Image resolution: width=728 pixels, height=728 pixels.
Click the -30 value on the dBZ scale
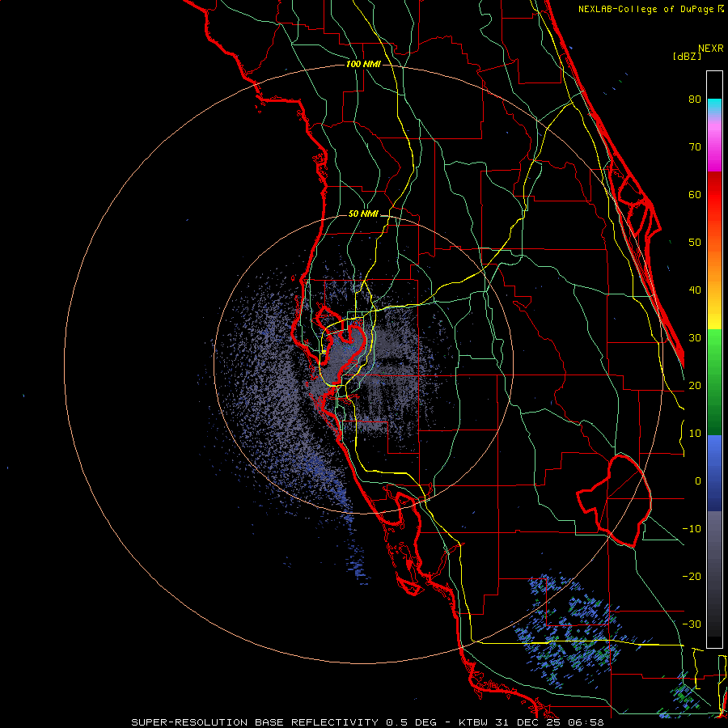(x=692, y=624)
